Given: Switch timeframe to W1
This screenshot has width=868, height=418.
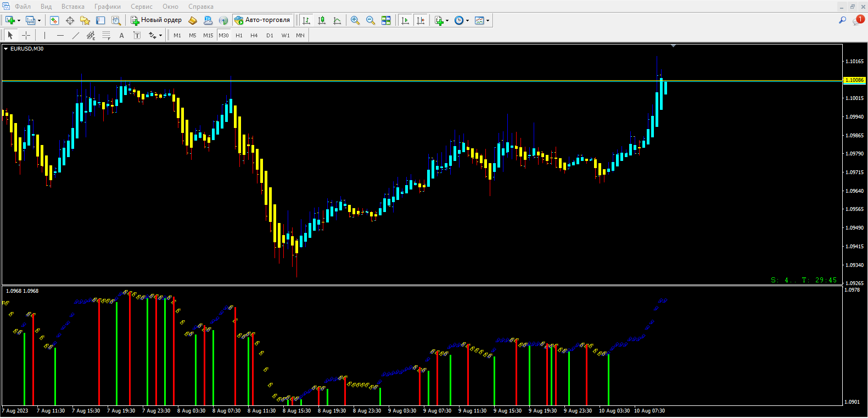Looking at the screenshot, I should 285,35.
